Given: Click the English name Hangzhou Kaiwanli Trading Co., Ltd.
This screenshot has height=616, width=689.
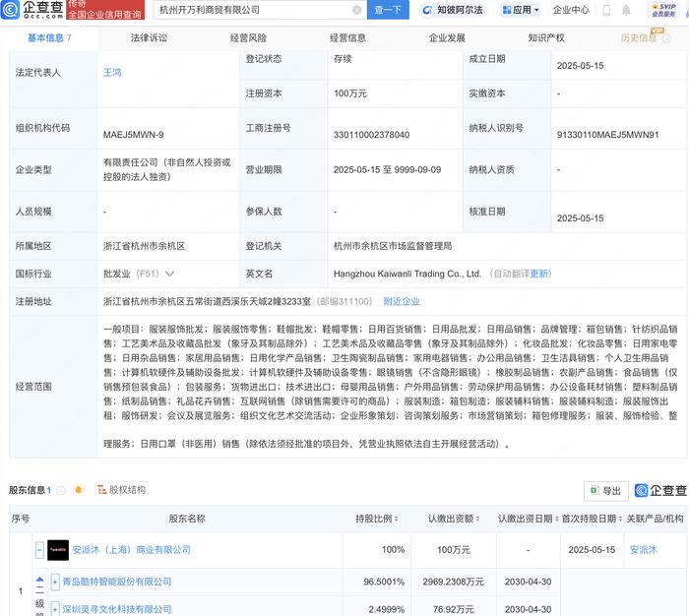Looking at the screenshot, I should 407,274.
